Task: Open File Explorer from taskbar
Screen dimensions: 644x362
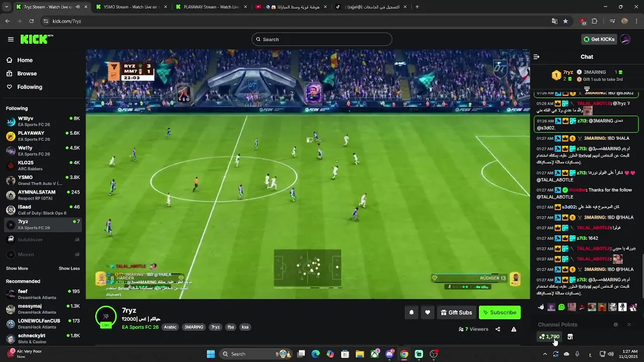Action: click(x=360, y=354)
